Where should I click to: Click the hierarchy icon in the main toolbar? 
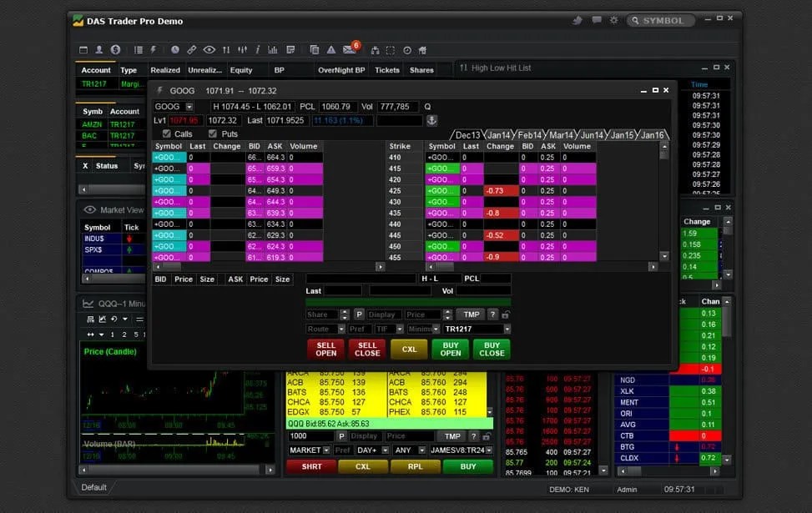point(375,50)
